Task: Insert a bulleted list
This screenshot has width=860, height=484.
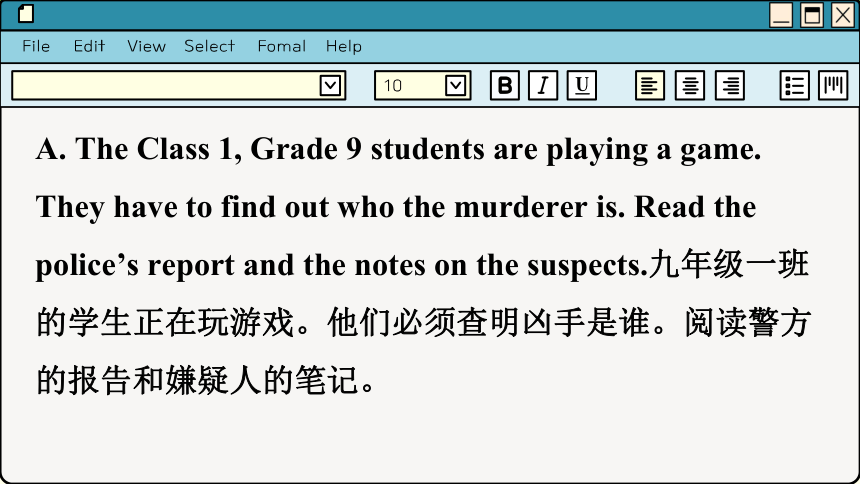Action: point(794,86)
